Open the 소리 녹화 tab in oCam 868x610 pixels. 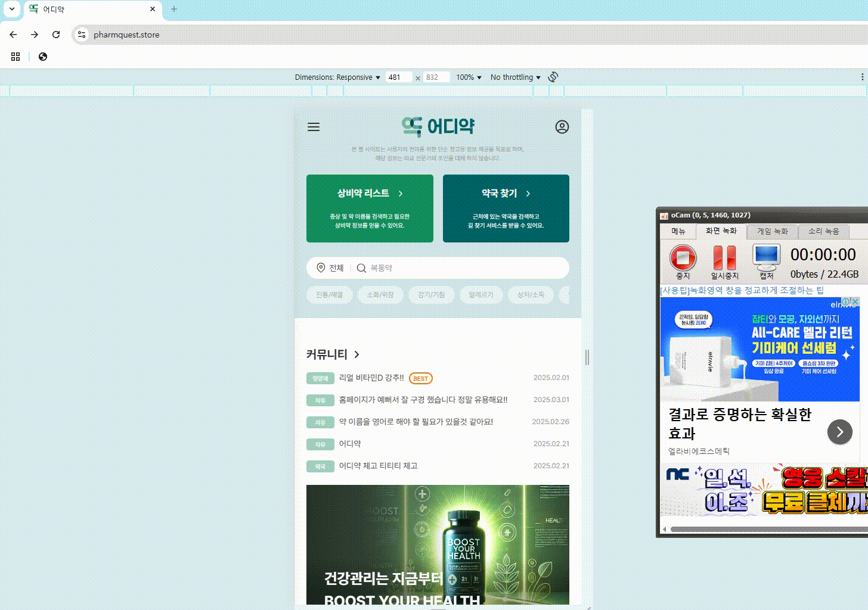[824, 231]
